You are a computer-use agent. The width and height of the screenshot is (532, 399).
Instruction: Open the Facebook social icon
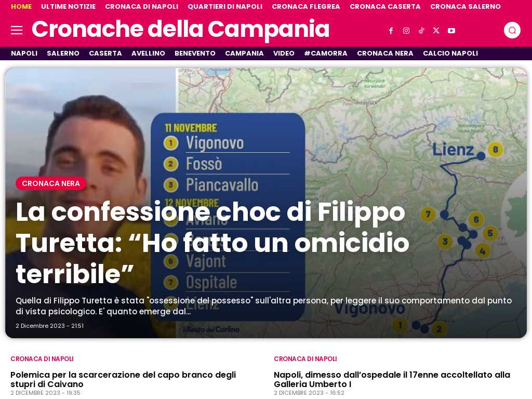click(x=391, y=31)
